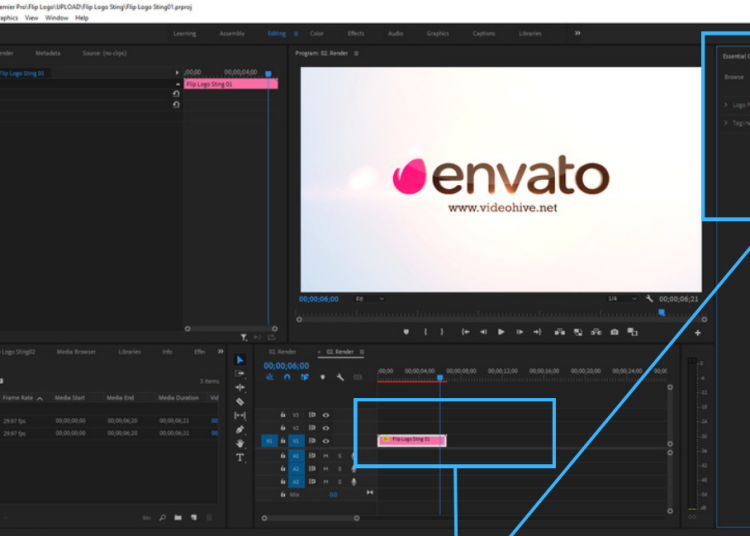Switch to the Color workspace

pyautogui.click(x=317, y=33)
